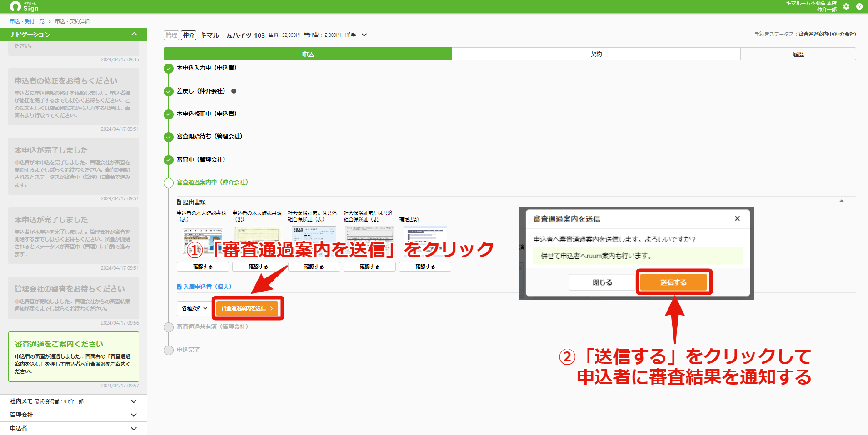Image resolution: width=868 pixels, height=435 pixels.
Task: Click the 審査通過案内中 current step circle
Action: [x=169, y=183]
